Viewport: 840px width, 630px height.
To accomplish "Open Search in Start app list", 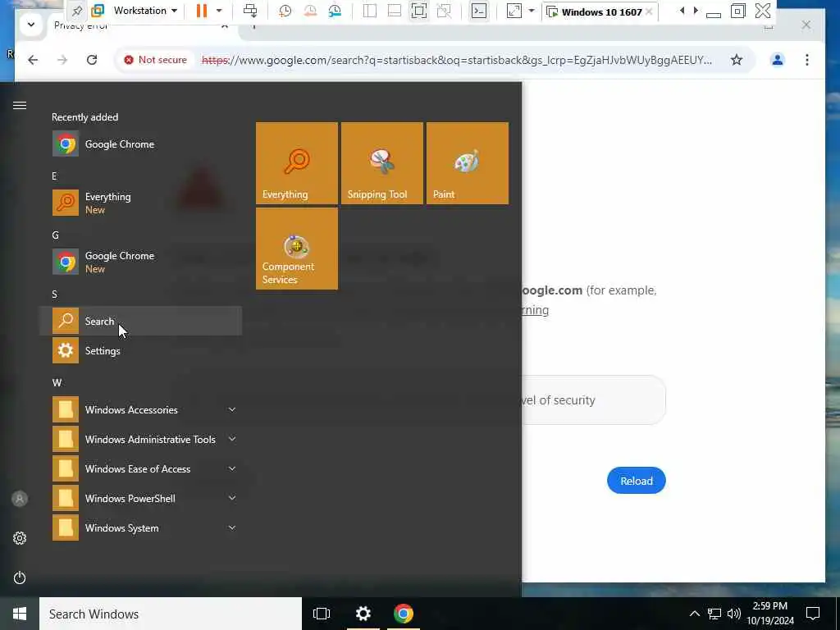I will pyautogui.click(x=141, y=321).
